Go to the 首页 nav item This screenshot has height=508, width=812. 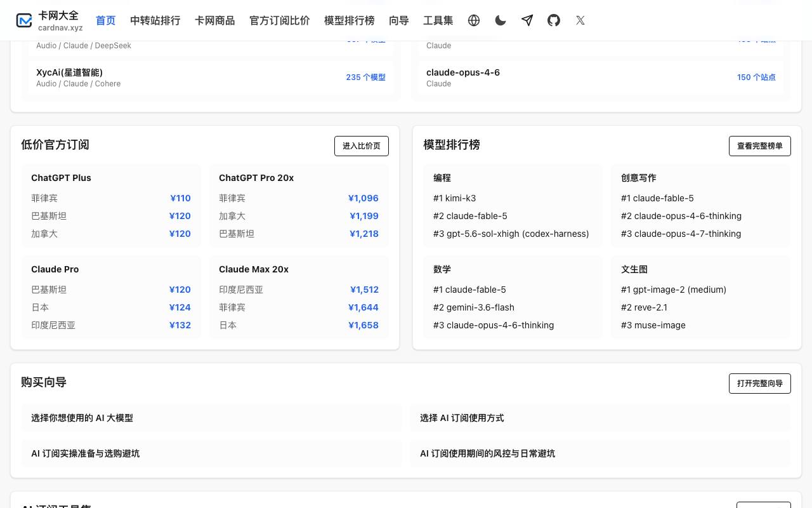click(x=106, y=20)
